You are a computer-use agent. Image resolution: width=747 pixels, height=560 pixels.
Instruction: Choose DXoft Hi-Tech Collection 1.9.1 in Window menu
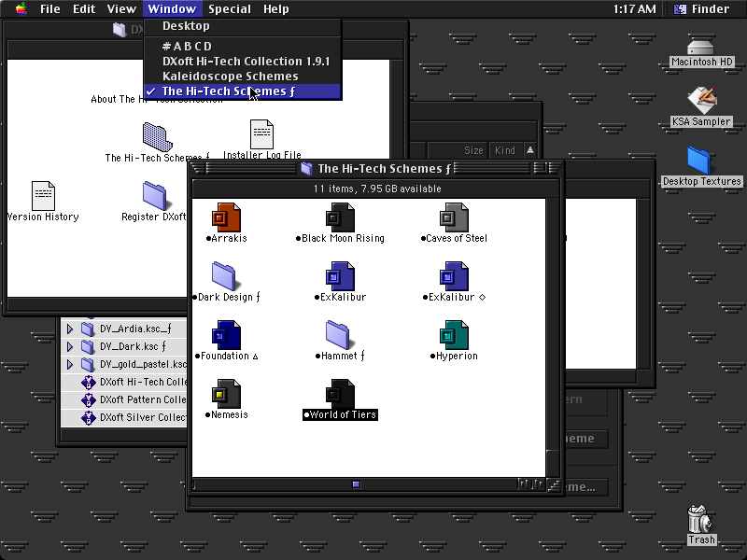[243, 62]
